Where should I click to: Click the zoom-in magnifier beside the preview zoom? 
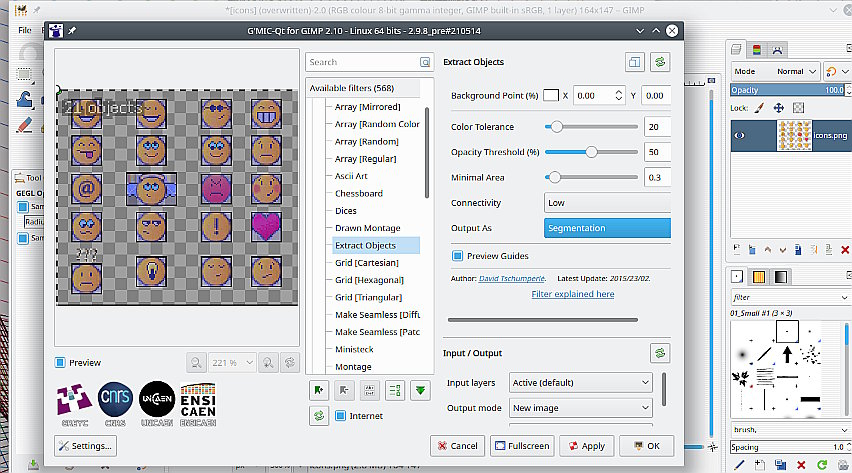click(267, 363)
